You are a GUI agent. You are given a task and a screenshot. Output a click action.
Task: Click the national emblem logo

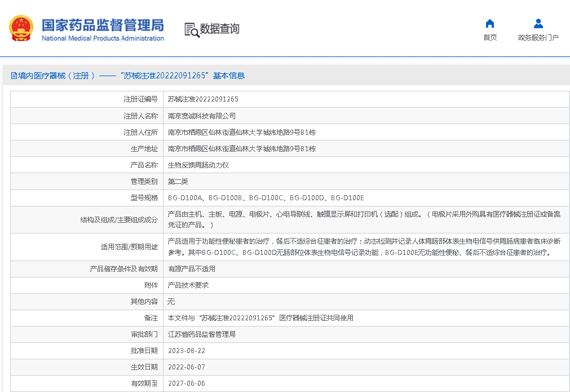[21, 28]
